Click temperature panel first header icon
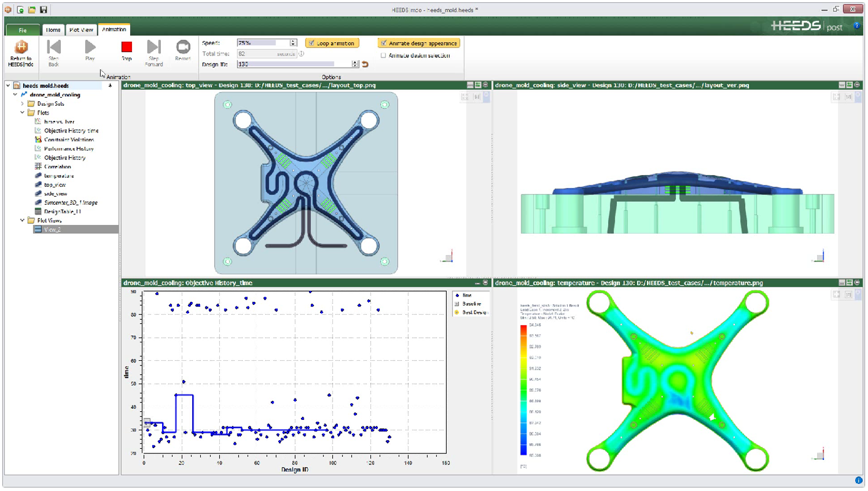 (x=842, y=283)
